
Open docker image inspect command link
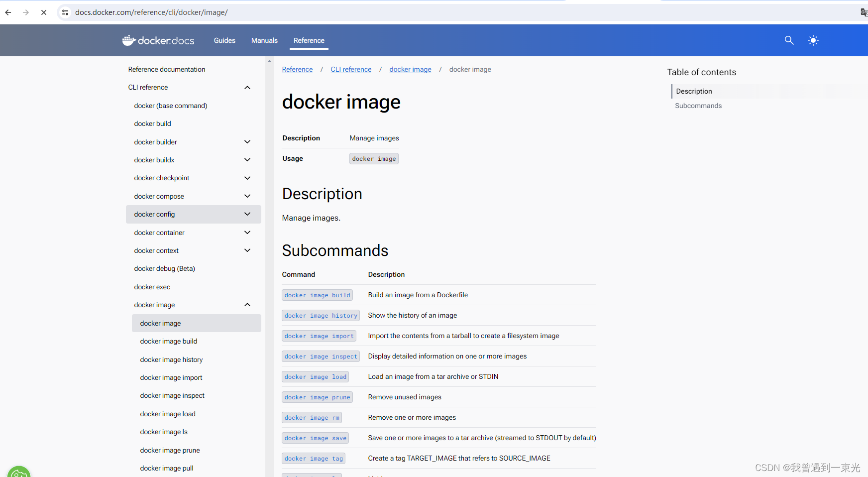click(x=321, y=357)
